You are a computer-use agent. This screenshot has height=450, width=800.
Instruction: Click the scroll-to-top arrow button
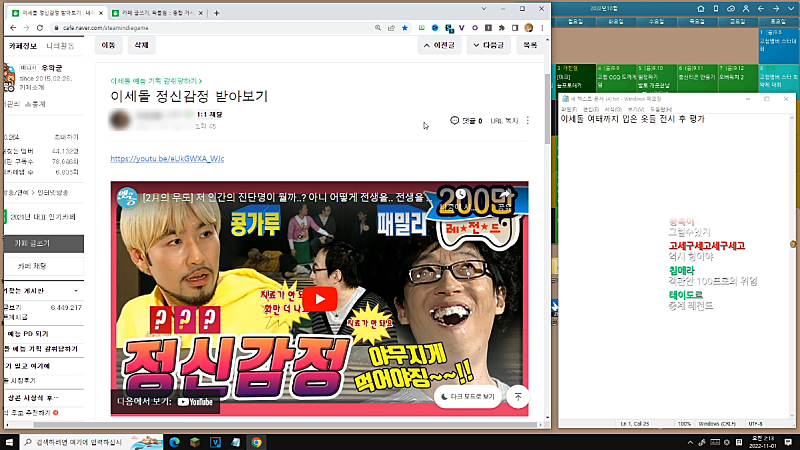(x=517, y=396)
